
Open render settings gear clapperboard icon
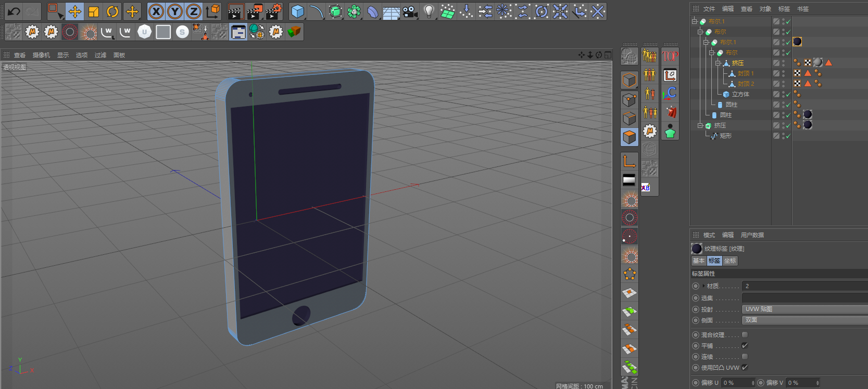coord(274,11)
